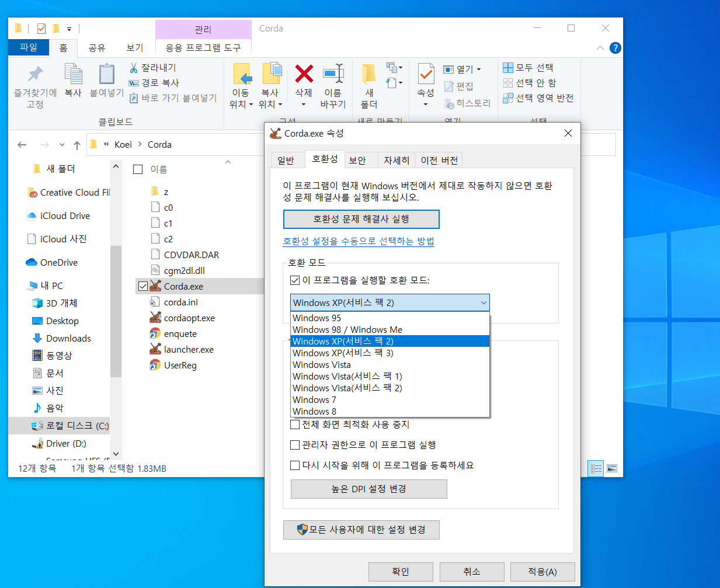Open iCloud Drive in navigation pane
Viewport: 720px width, 588px height.
tap(65, 216)
